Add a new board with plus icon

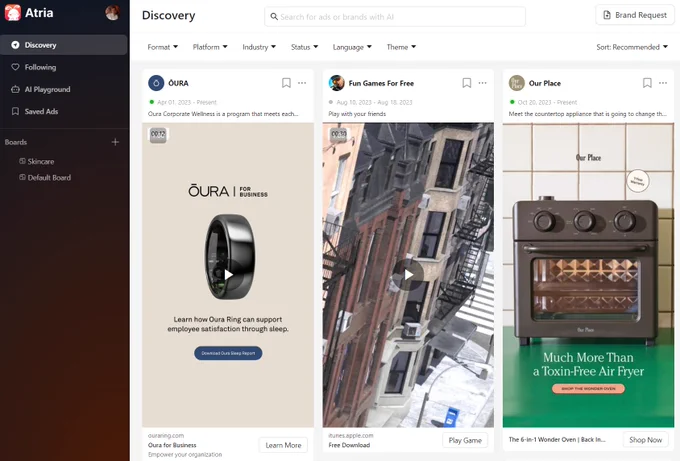tap(115, 142)
